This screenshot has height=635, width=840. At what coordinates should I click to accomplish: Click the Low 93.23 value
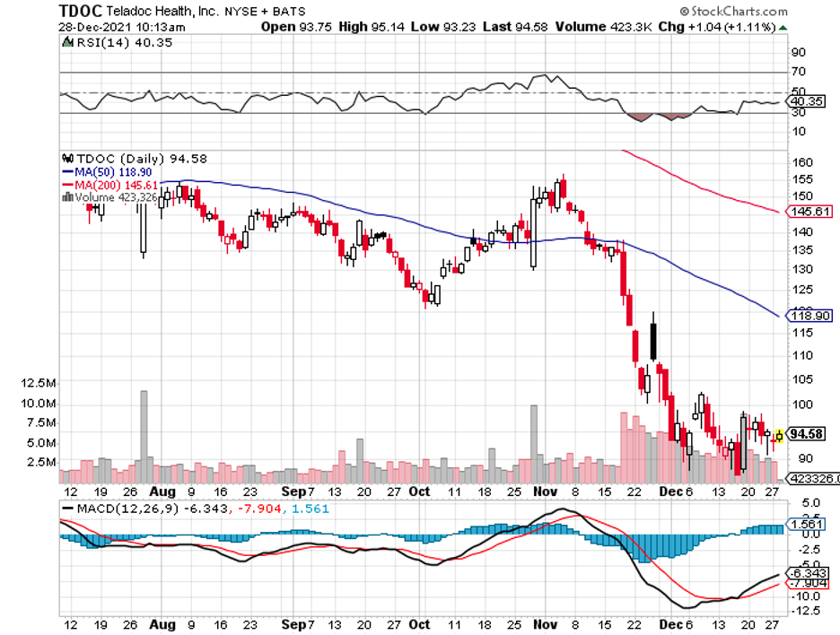(x=443, y=27)
